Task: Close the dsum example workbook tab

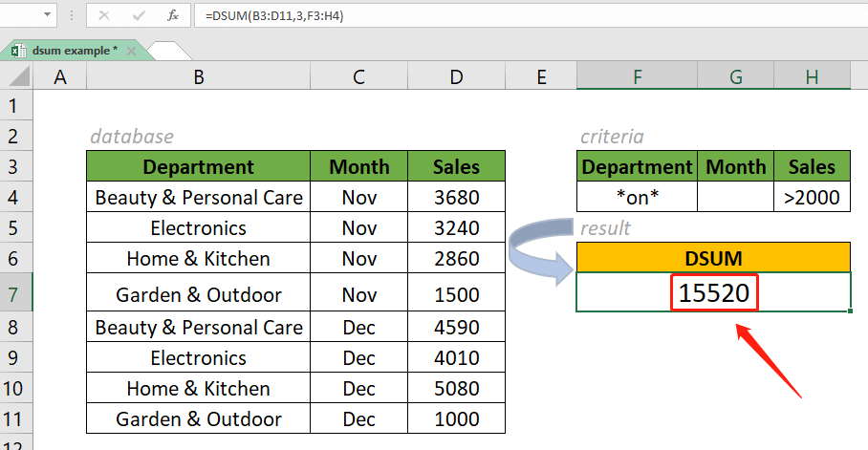Action: [x=132, y=50]
